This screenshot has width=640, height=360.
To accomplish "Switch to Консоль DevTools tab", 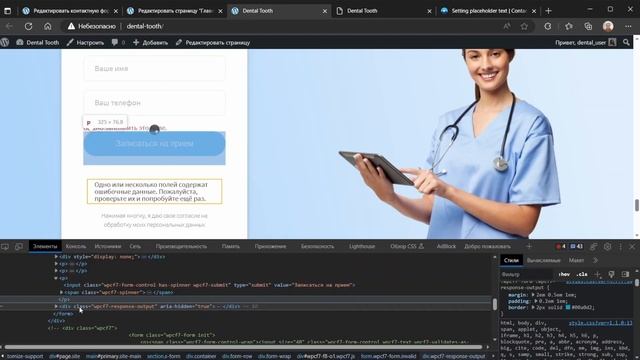I will (x=76, y=246).
